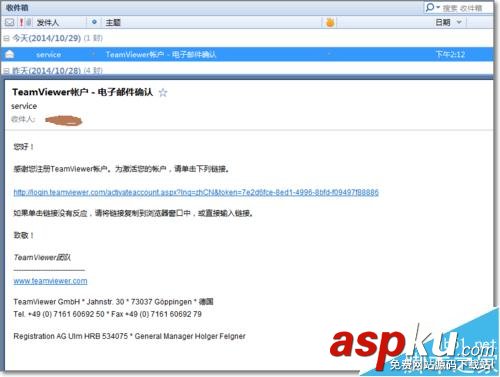Click the 下午2:12 time on selected email
This screenshot has width=500, height=377.
point(450,54)
